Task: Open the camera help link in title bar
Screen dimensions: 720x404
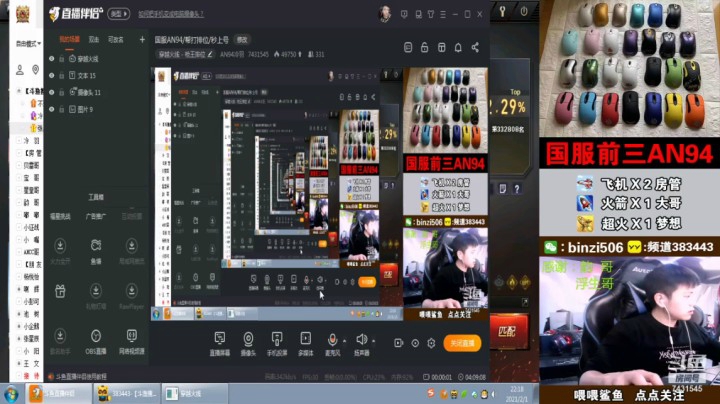Action: click(171, 14)
